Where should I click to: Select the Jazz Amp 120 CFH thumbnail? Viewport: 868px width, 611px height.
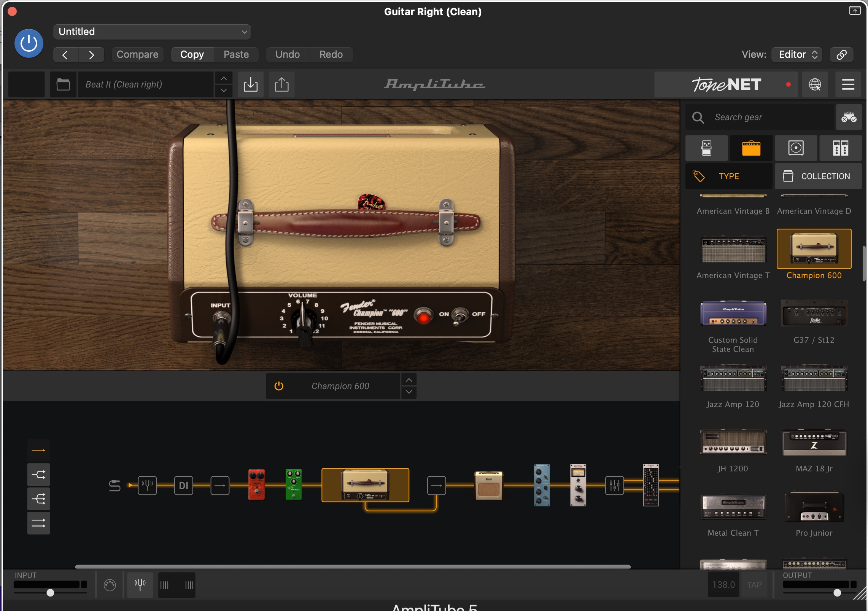(814, 378)
